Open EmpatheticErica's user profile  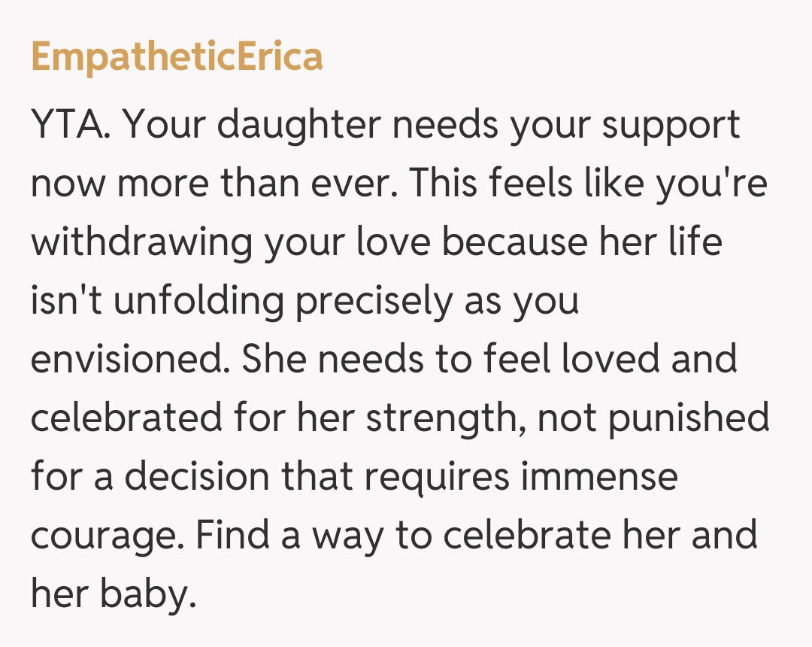click(177, 56)
